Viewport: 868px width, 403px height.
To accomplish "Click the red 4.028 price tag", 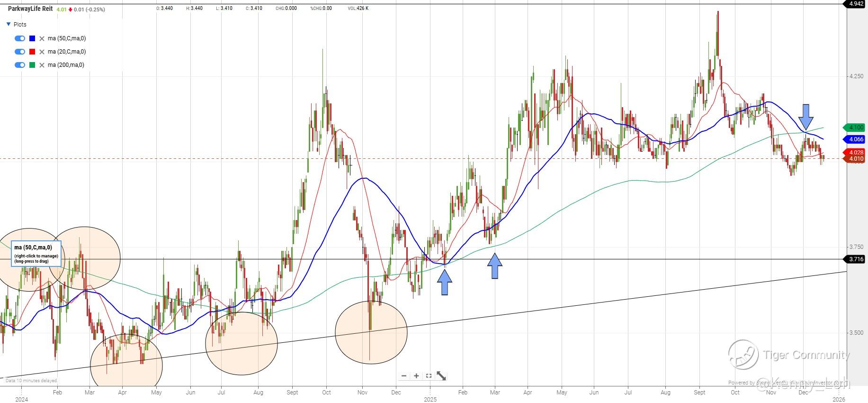I will pos(855,152).
